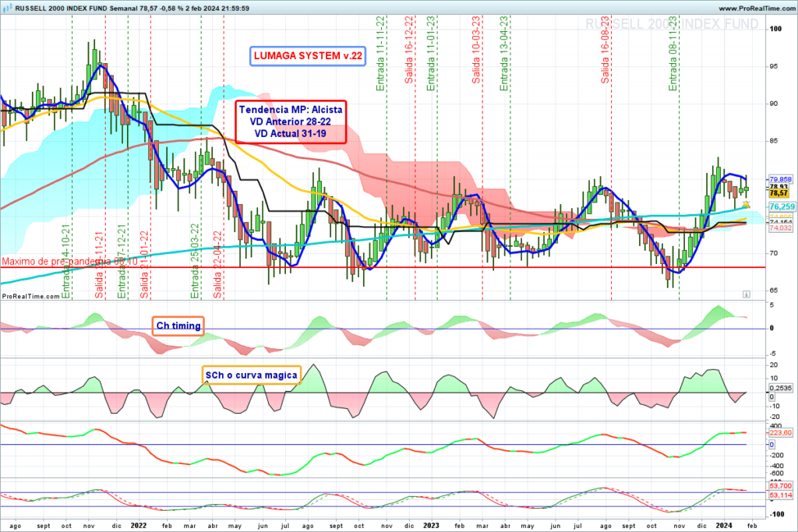Click the 100 level on price axis
Screen dimensions: 798x532
(x=775, y=29)
